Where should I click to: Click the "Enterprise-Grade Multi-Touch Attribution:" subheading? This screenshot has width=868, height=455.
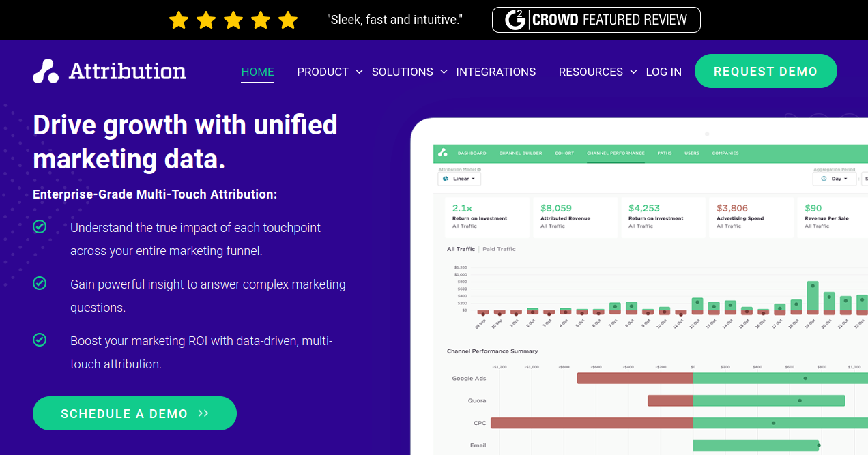[x=155, y=194]
